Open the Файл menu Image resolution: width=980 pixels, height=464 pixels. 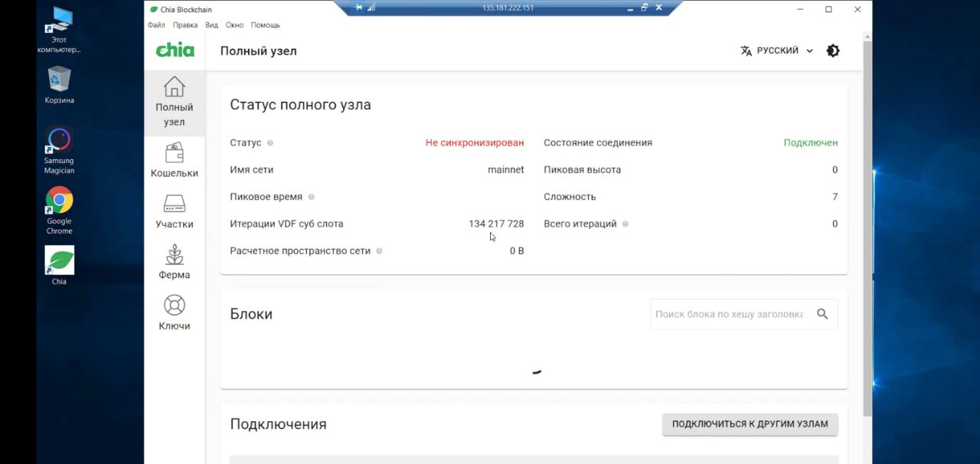coord(156,25)
